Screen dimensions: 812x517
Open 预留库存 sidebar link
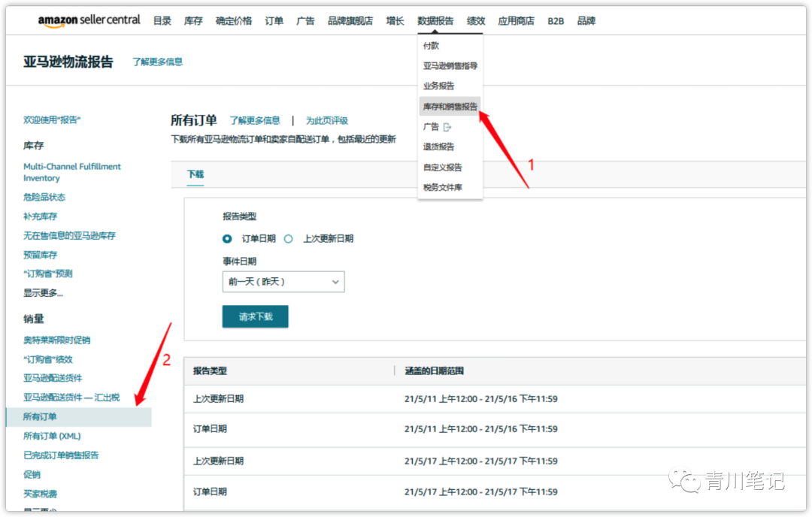41,255
